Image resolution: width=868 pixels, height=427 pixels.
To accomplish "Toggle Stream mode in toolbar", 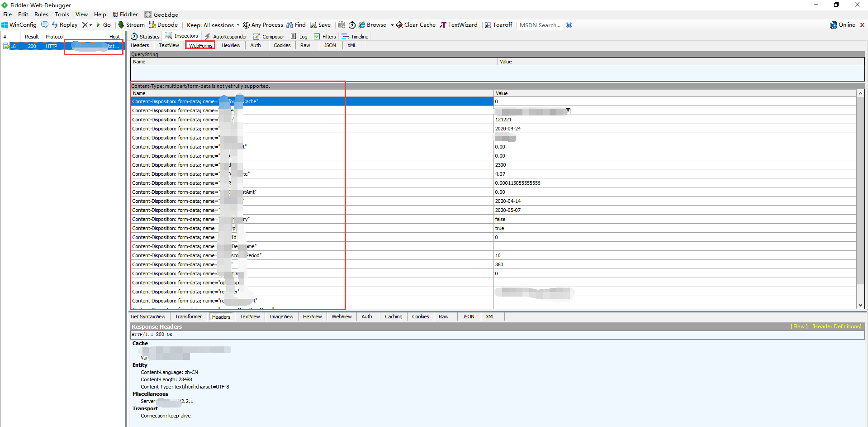I will coord(131,25).
